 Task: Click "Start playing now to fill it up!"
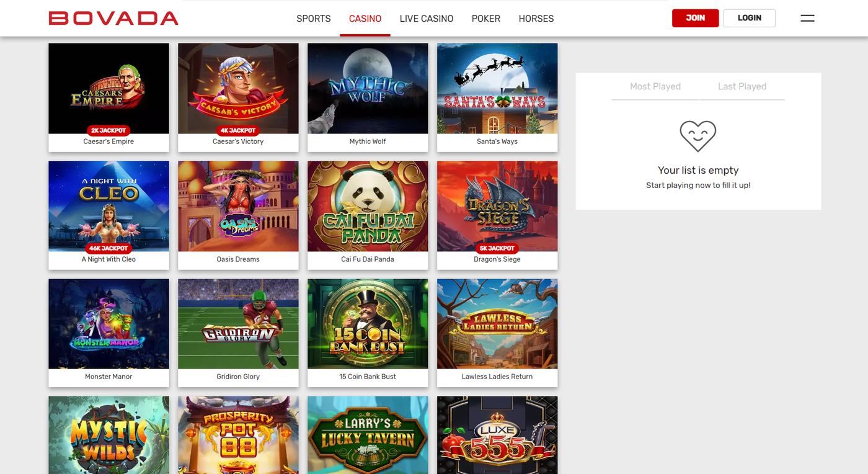[x=698, y=186]
